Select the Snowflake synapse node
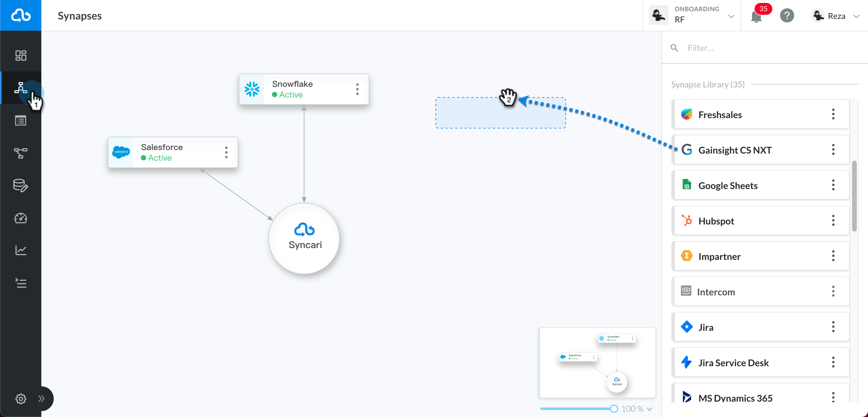This screenshot has height=417, width=868. pyautogui.click(x=304, y=89)
